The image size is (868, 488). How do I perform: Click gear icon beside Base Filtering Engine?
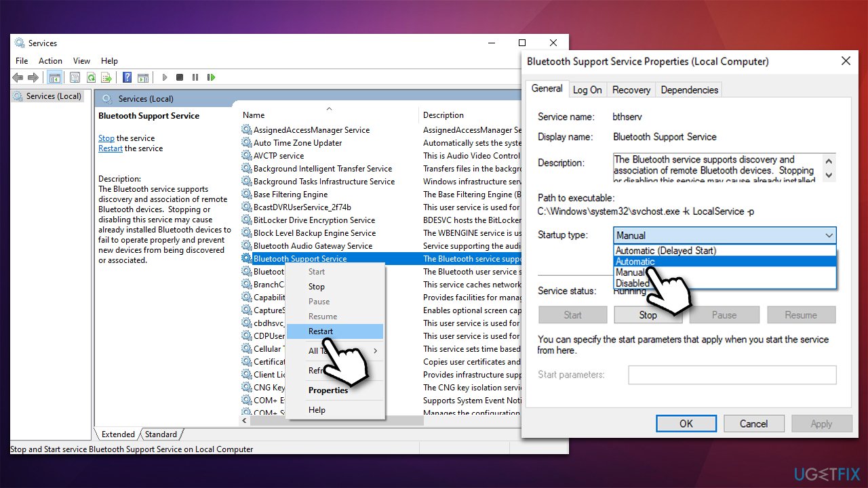click(x=247, y=194)
